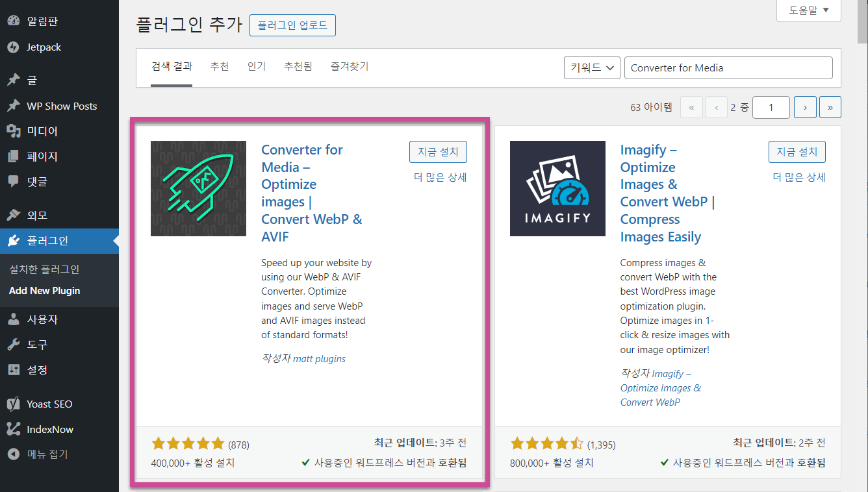The width and height of the screenshot is (868, 492).
Task: Click the 플러그인 업로드 button
Action: pos(292,26)
